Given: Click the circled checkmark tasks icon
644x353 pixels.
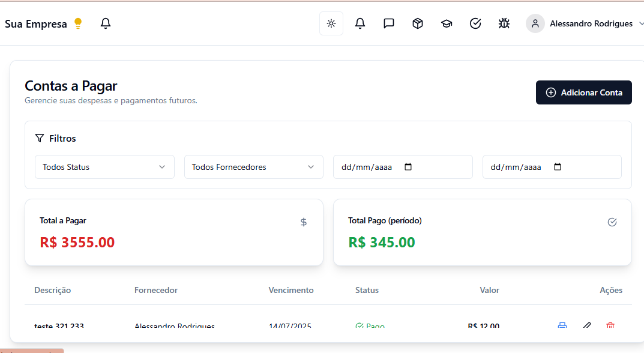Looking at the screenshot, I should pyautogui.click(x=475, y=23).
